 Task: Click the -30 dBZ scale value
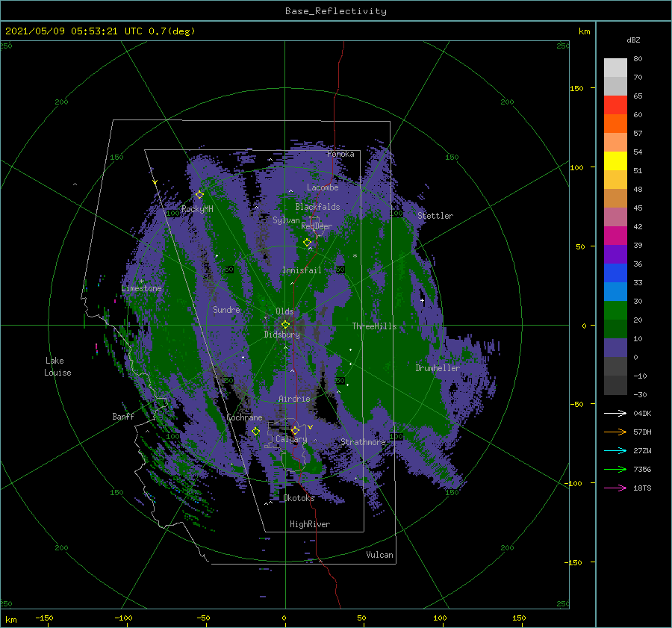click(x=640, y=395)
